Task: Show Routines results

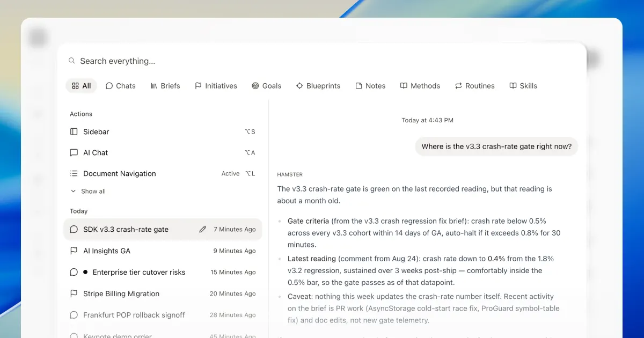Action: click(x=474, y=86)
